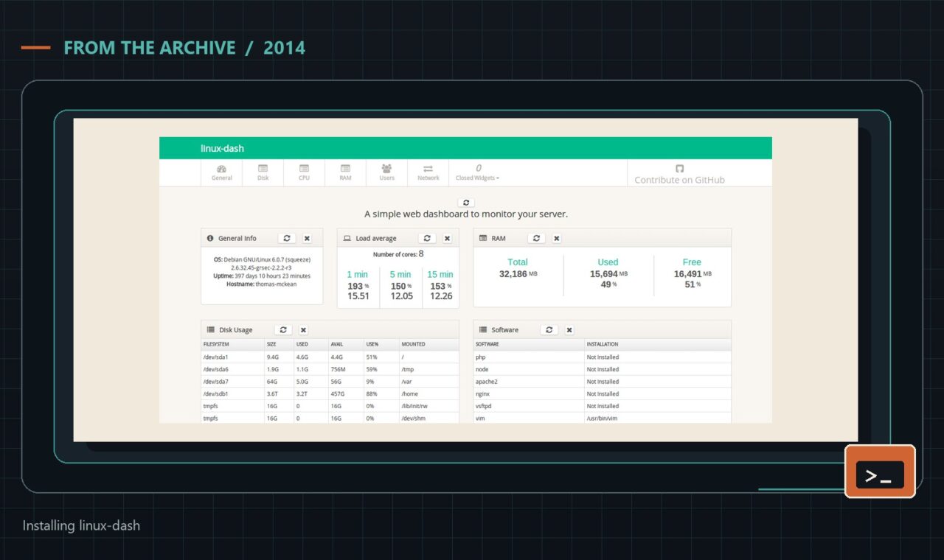The image size is (944, 560).
Task: Select the RAM item in the top navigation
Action: point(345,173)
